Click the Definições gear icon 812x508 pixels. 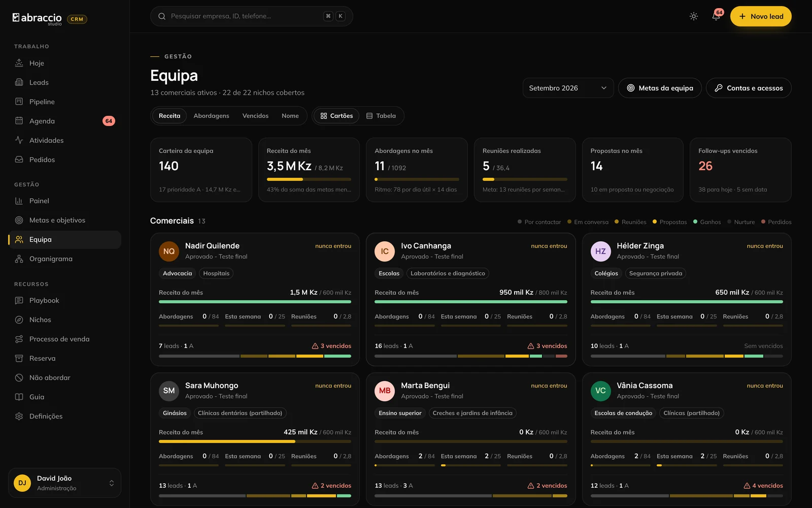click(x=19, y=416)
